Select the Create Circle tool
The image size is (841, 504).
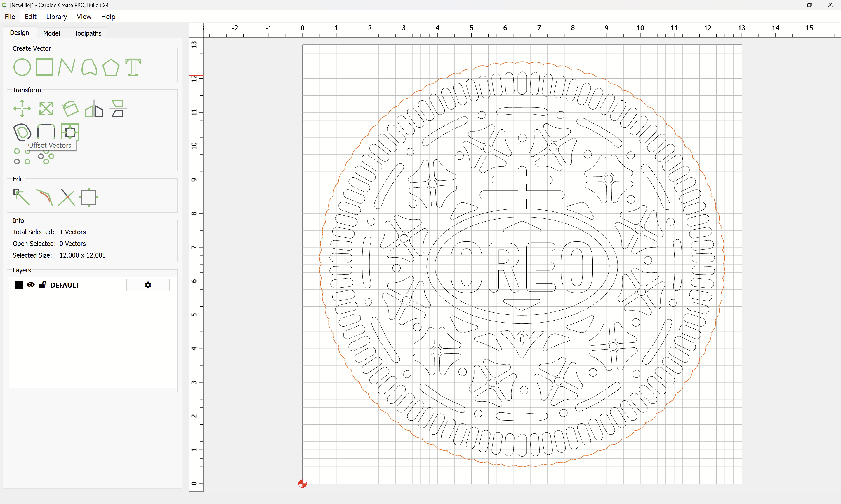pos(22,67)
